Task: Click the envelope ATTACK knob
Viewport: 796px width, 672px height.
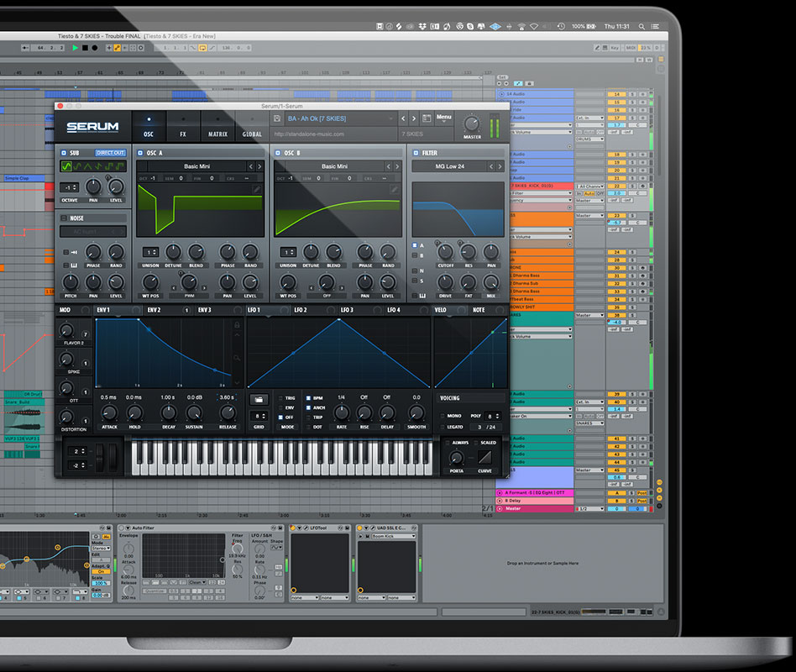Action: (109, 412)
